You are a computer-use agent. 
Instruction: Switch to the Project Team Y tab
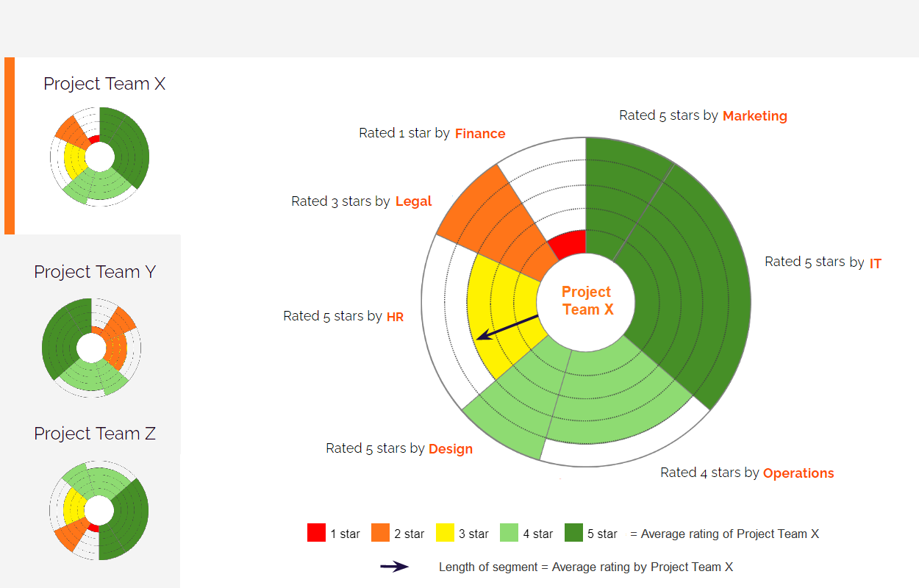pyautogui.click(x=95, y=272)
